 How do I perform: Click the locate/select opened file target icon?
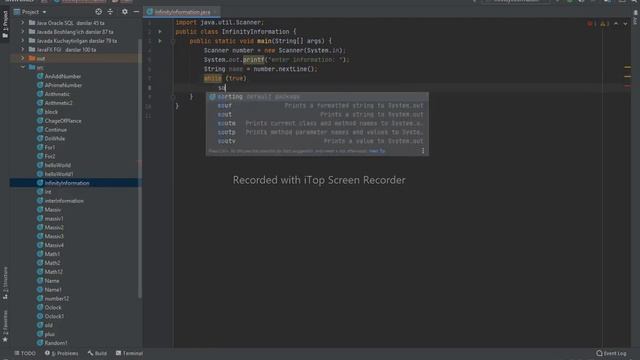pos(98,12)
